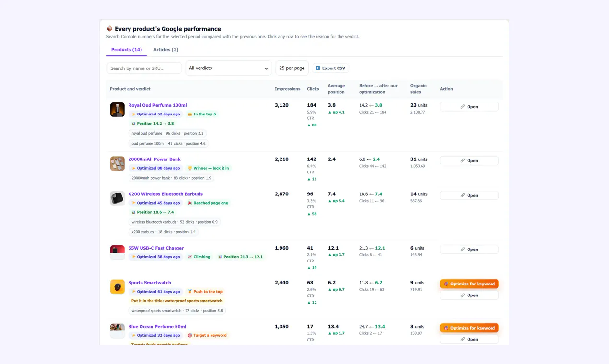Click the medal icon in 'Push to the top'
The height and width of the screenshot is (364, 609).
tap(190, 292)
